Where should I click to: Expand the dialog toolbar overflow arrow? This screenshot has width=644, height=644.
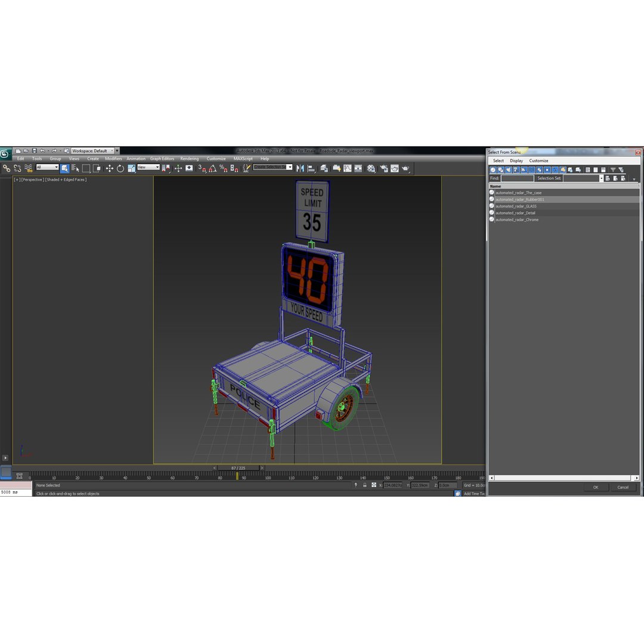(634, 179)
